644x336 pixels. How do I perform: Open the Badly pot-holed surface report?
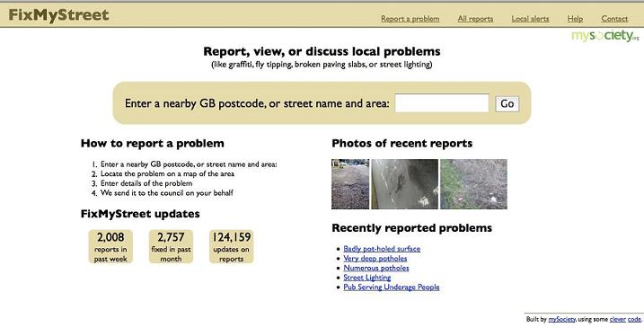click(x=382, y=249)
